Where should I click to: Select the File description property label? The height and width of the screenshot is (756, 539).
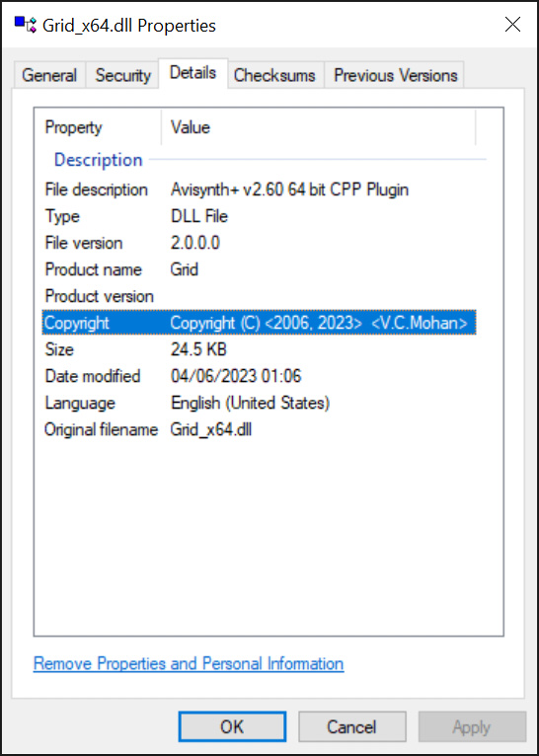(96, 189)
